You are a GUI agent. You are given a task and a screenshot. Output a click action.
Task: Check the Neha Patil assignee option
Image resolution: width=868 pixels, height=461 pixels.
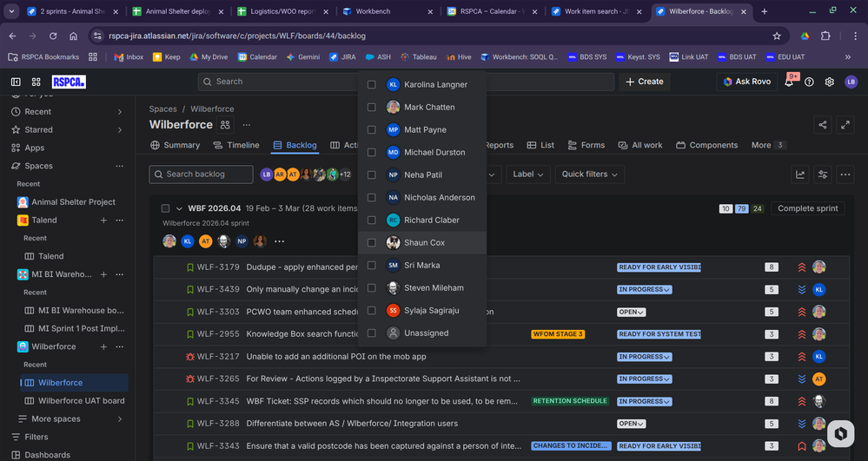coord(372,175)
